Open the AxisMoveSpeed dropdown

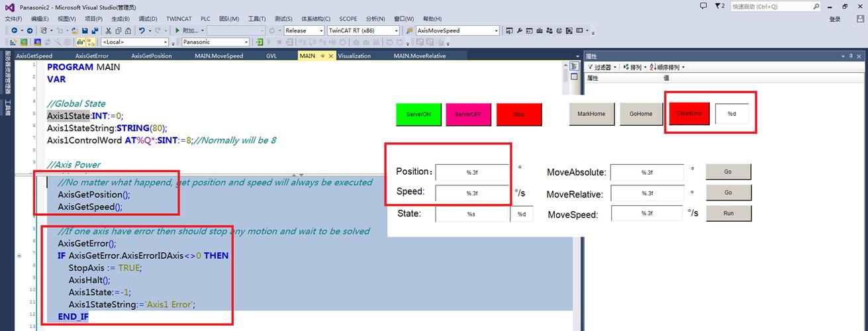[457, 30]
